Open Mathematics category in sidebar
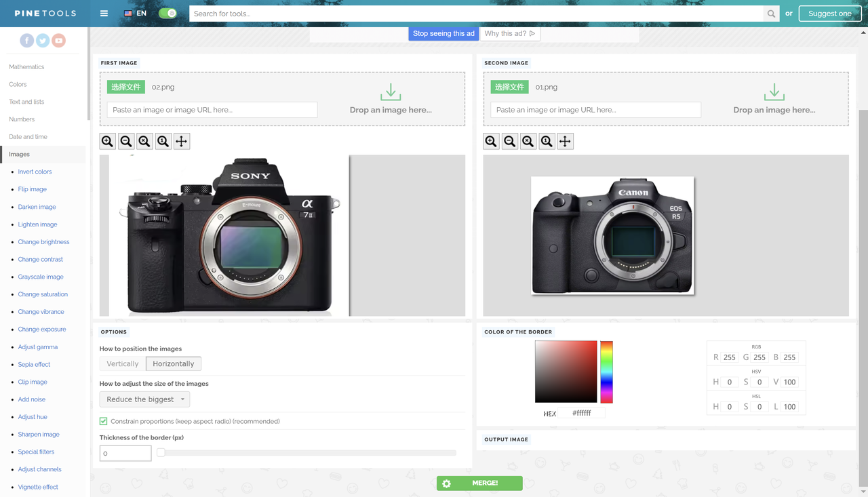 click(x=26, y=66)
